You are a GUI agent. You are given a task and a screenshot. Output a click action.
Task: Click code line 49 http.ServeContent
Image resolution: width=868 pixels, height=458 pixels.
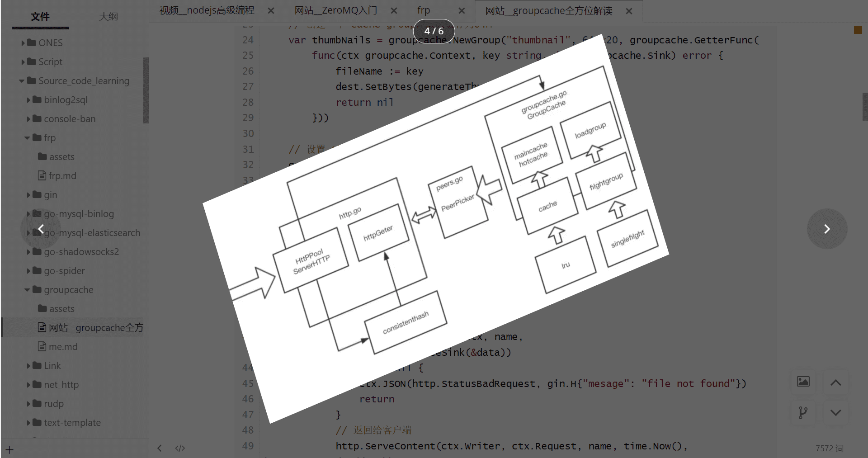[511, 446]
